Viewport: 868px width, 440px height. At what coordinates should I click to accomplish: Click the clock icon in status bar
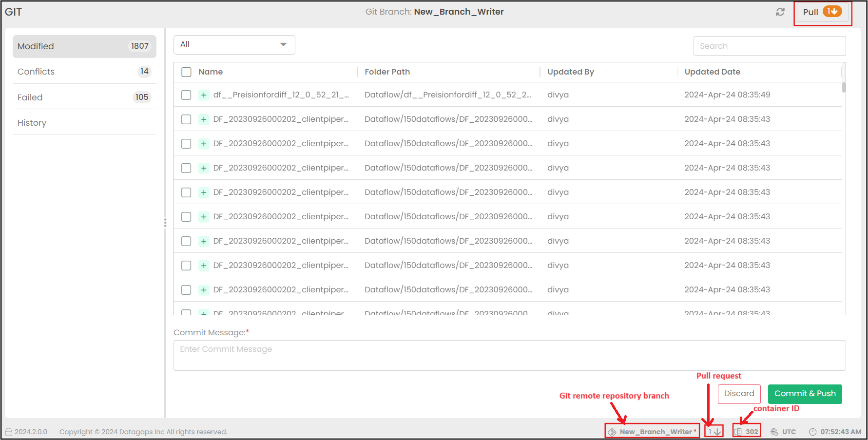point(812,432)
